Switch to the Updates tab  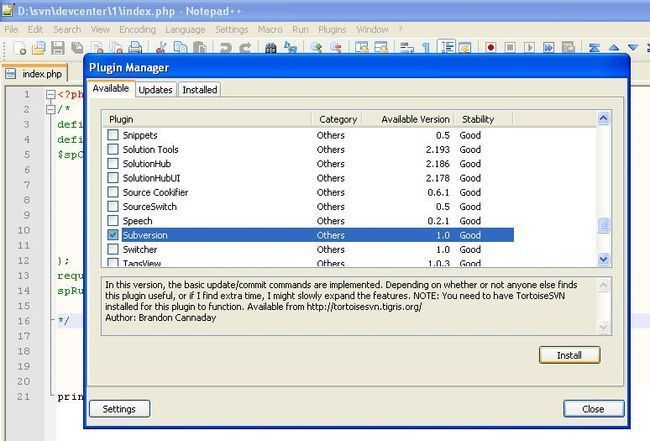pos(155,90)
